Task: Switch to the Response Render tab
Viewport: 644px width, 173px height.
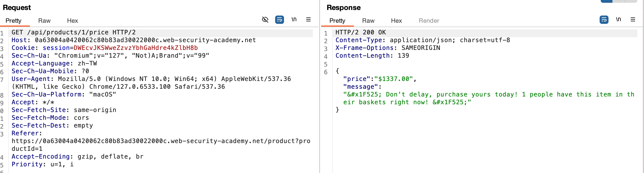Action: (429, 21)
